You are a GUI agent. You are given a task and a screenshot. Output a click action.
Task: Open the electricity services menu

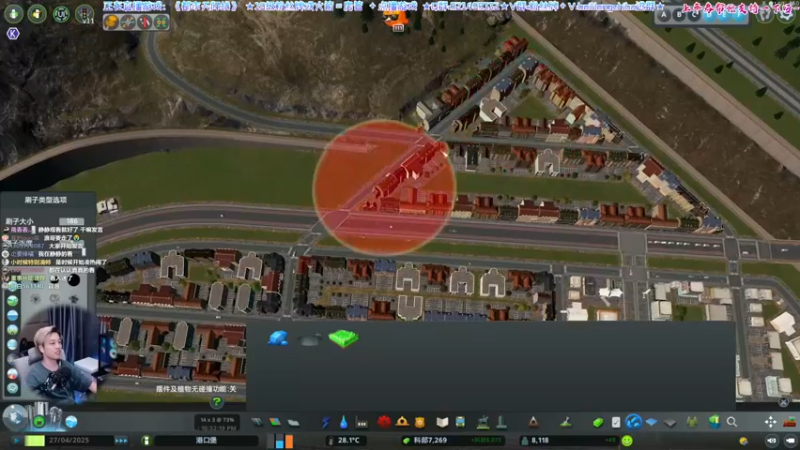pyautogui.click(x=325, y=422)
